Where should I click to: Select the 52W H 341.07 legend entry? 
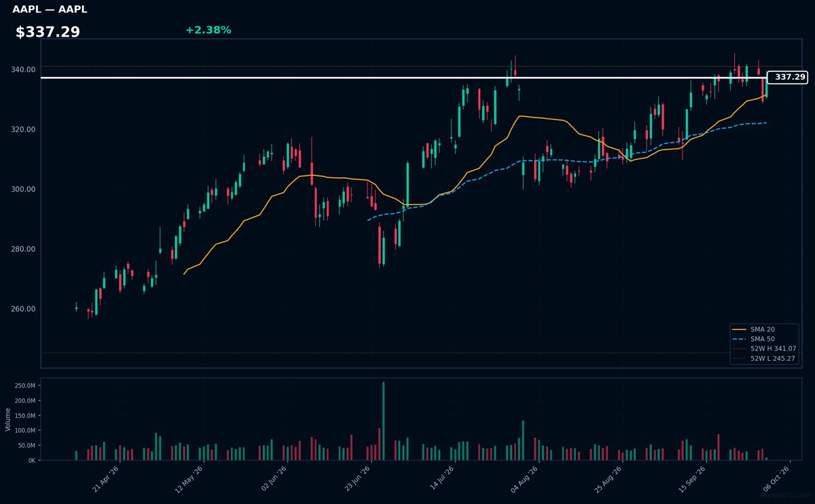[x=763, y=348]
